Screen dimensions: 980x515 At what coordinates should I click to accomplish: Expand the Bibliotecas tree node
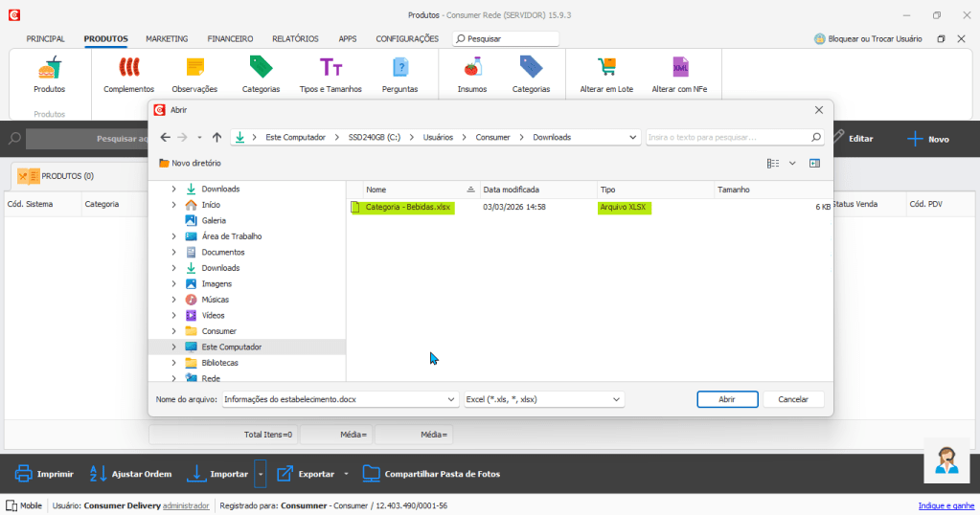pyautogui.click(x=173, y=363)
